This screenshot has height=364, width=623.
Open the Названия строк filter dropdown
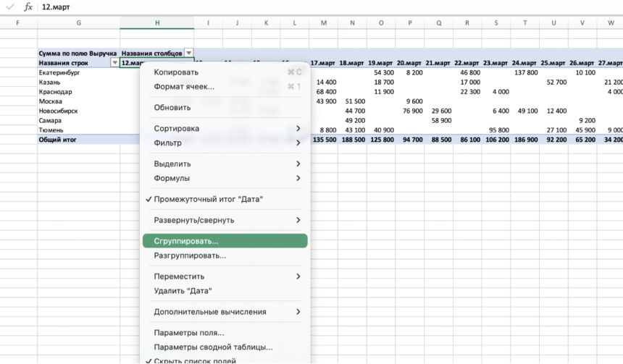tap(115, 63)
